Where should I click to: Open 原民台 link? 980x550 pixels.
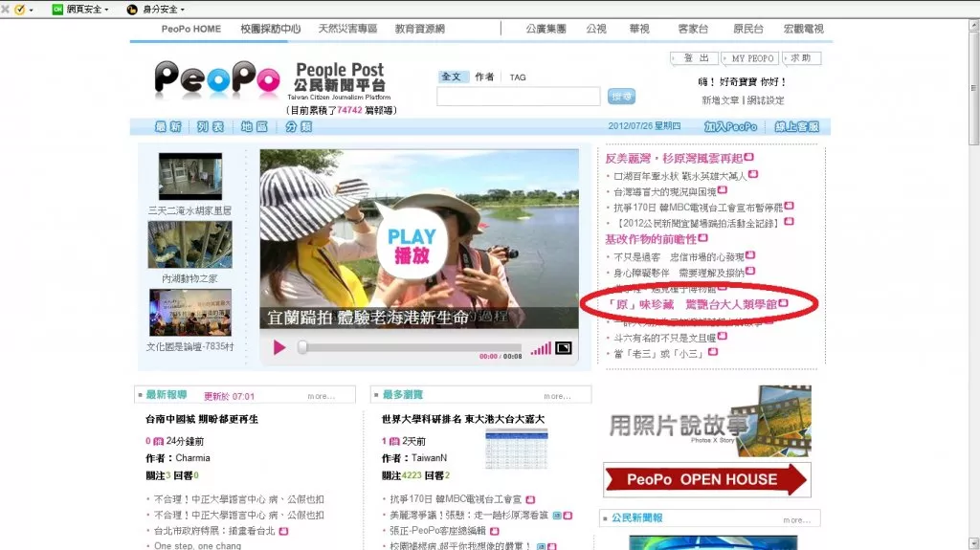click(748, 29)
